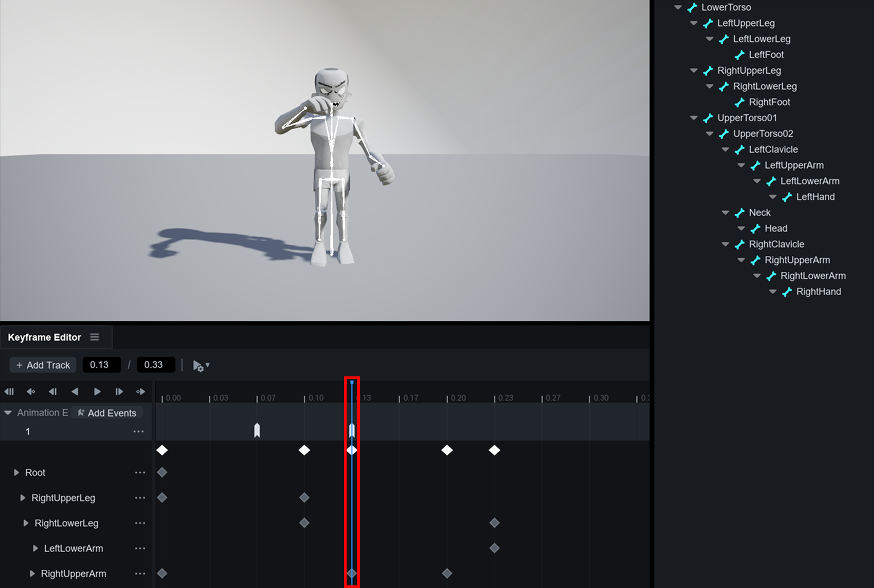
Task: Collapse the Animation Events section
Action: (8, 413)
